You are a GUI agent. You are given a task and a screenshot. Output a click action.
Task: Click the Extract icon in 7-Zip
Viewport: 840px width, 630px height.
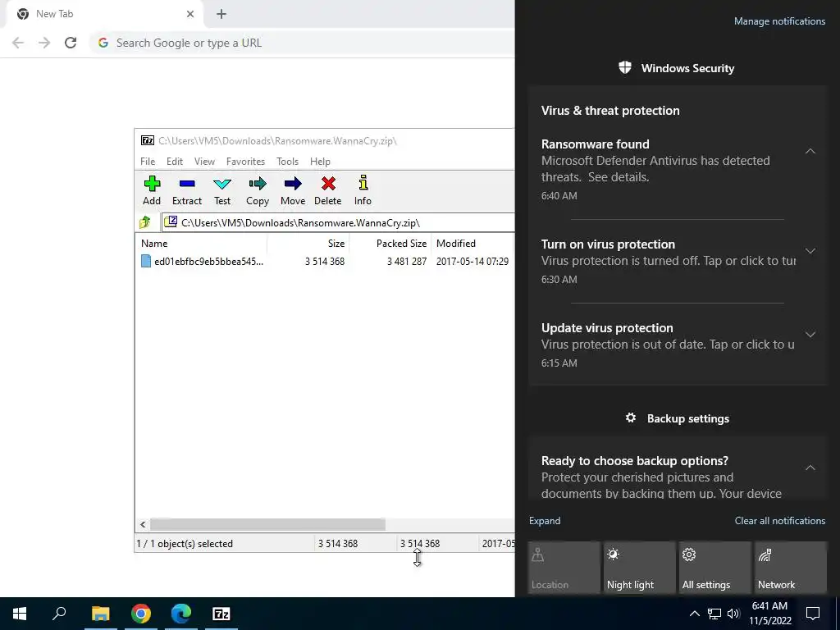click(187, 184)
